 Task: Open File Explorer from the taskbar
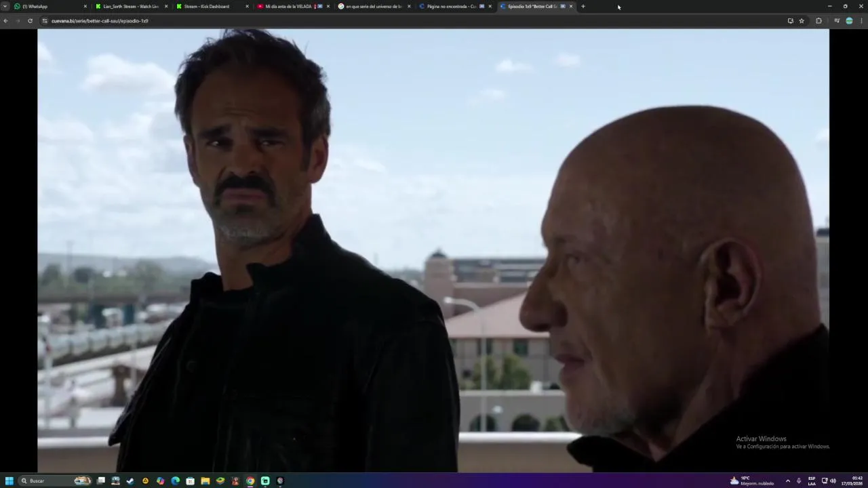(205, 481)
